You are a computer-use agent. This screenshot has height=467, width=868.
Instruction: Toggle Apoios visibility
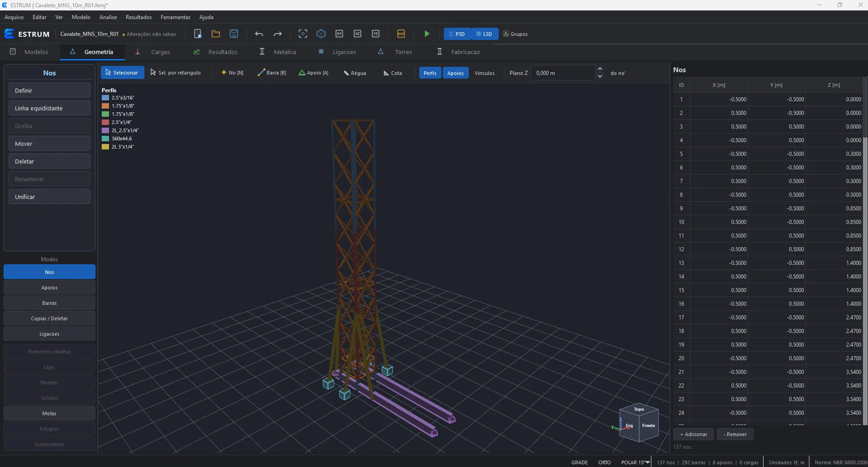pos(456,73)
